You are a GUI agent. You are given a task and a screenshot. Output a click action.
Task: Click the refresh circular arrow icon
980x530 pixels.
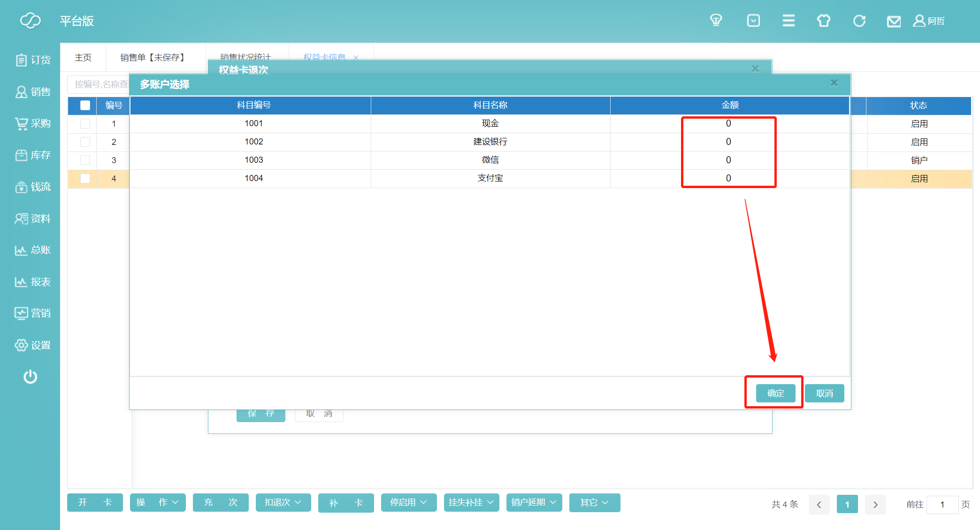(x=859, y=21)
